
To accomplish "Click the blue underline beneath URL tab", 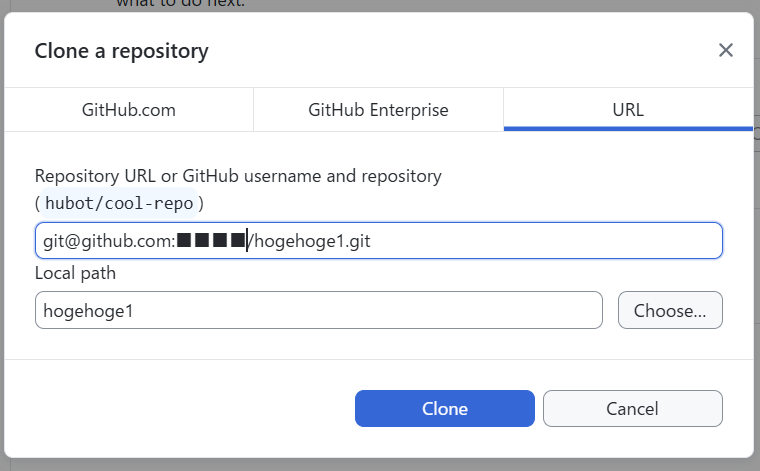I will click(x=628, y=128).
